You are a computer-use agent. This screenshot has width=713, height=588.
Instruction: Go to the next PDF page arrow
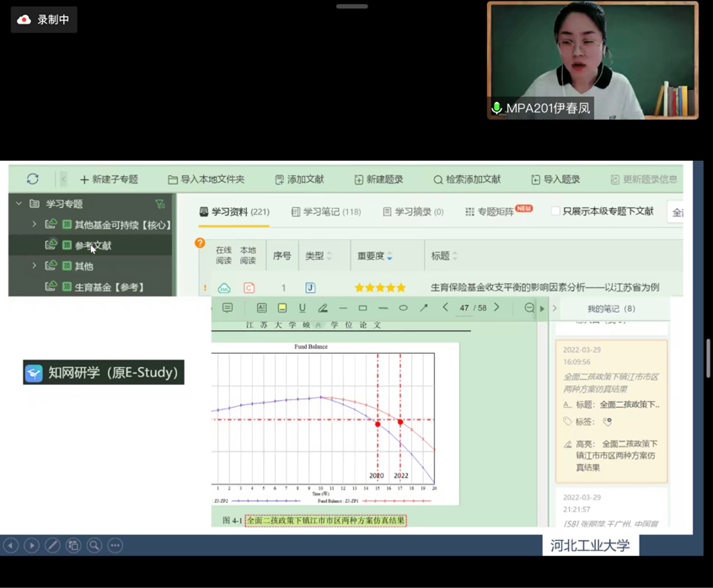pos(497,308)
